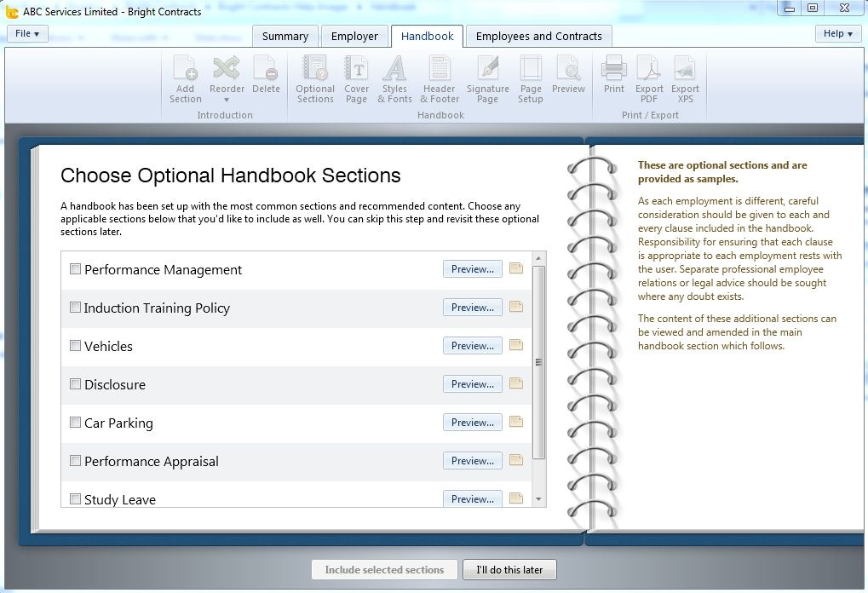Open Styles & Fonts settings

(x=394, y=79)
